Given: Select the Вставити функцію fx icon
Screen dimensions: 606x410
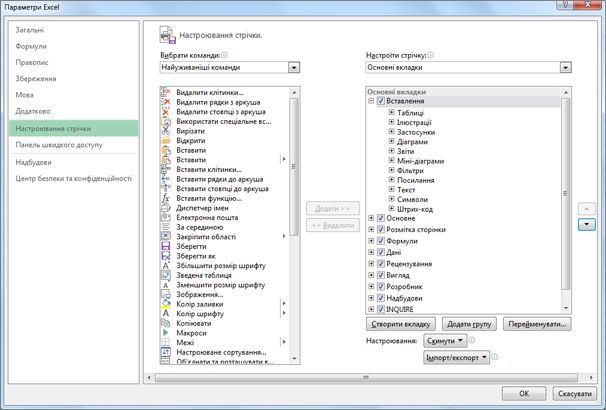Looking at the screenshot, I should (x=165, y=198).
